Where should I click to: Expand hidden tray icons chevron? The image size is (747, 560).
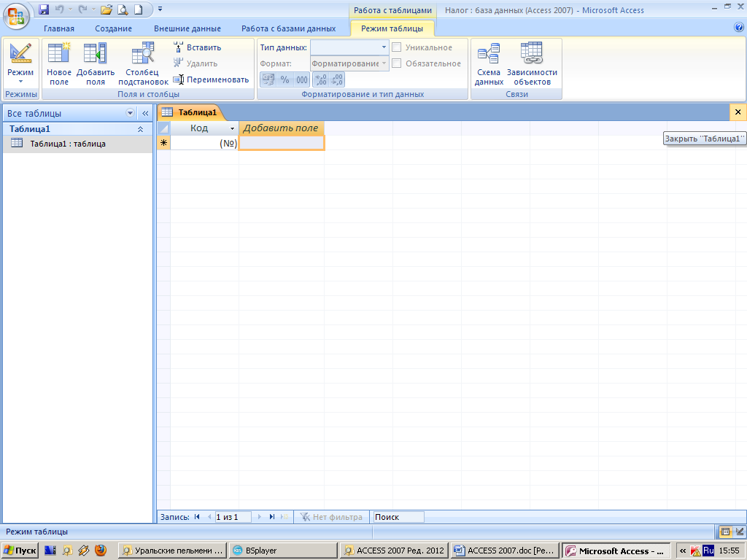683,551
